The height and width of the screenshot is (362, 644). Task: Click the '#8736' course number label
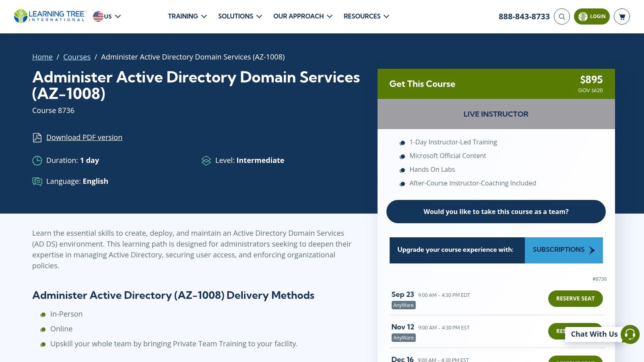click(x=599, y=279)
